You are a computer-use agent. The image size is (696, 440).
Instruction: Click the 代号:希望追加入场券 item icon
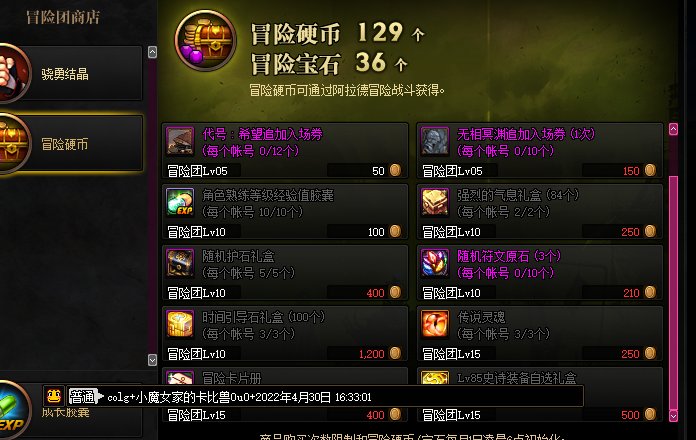(180, 141)
